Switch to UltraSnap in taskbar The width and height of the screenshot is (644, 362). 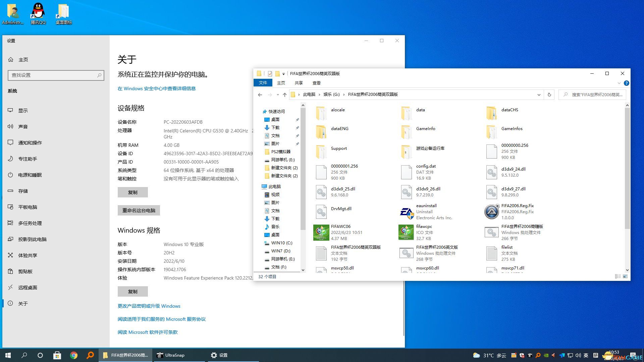pos(179,355)
